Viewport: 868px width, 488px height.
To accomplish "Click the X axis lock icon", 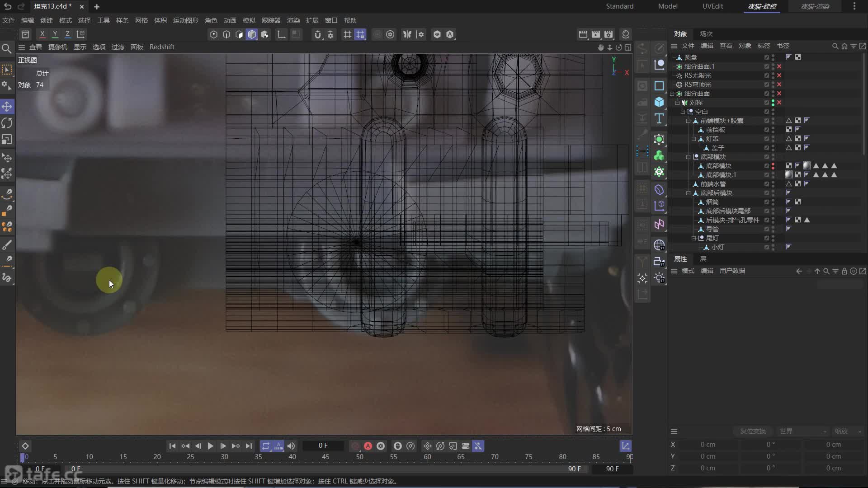I will pos(42,34).
